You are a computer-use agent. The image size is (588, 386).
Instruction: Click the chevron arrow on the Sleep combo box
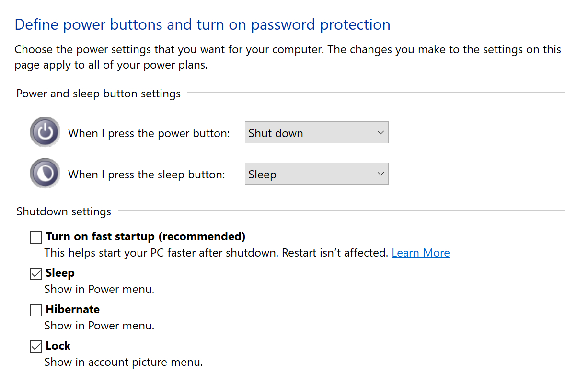(380, 174)
